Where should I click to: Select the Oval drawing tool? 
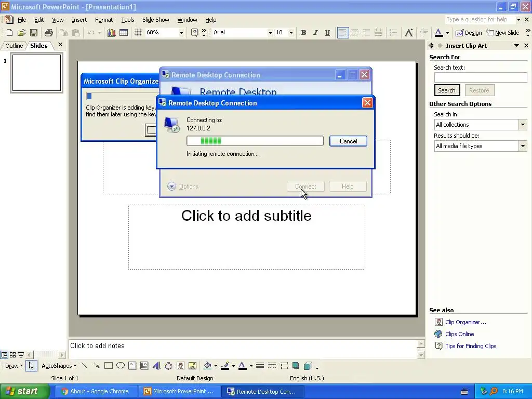point(121,366)
